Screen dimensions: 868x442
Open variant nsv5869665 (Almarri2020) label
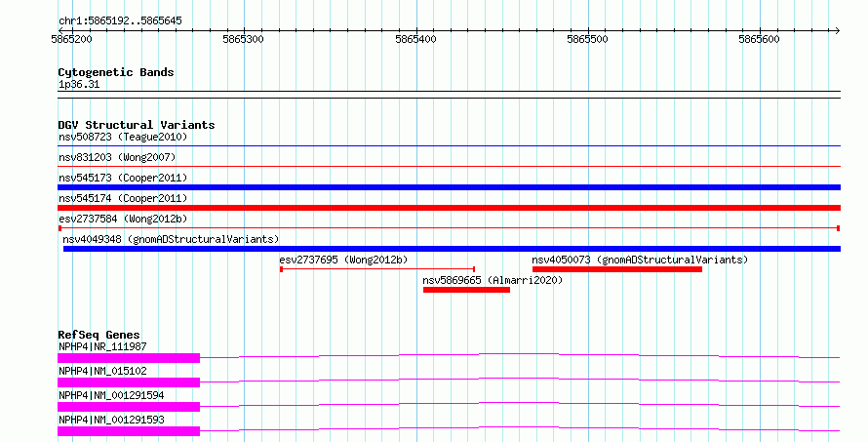pyautogui.click(x=493, y=280)
